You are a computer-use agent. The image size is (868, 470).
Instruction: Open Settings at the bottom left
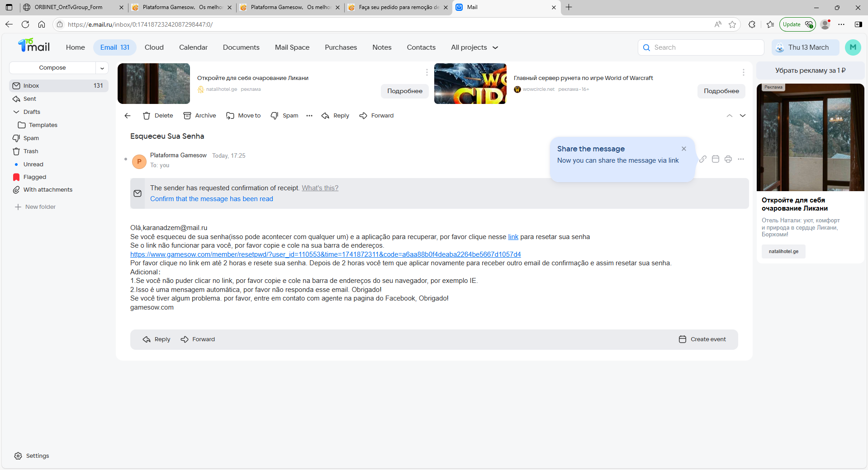pyautogui.click(x=32, y=456)
